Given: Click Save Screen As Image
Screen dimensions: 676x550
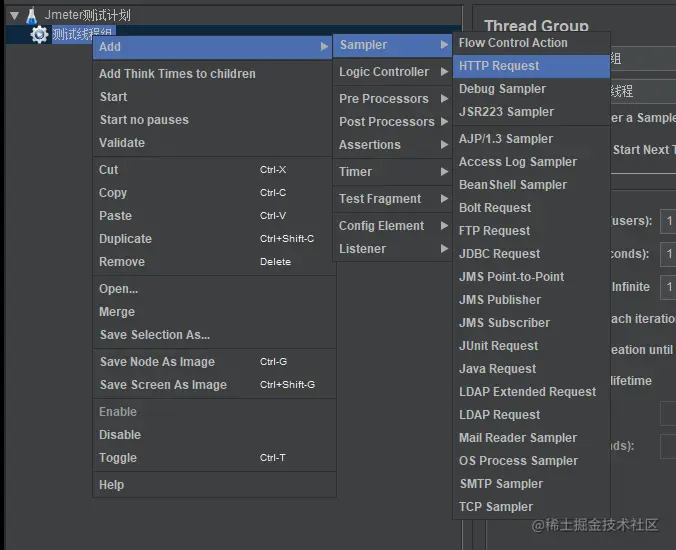Looking at the screenshot, I should tap(214, 384).
